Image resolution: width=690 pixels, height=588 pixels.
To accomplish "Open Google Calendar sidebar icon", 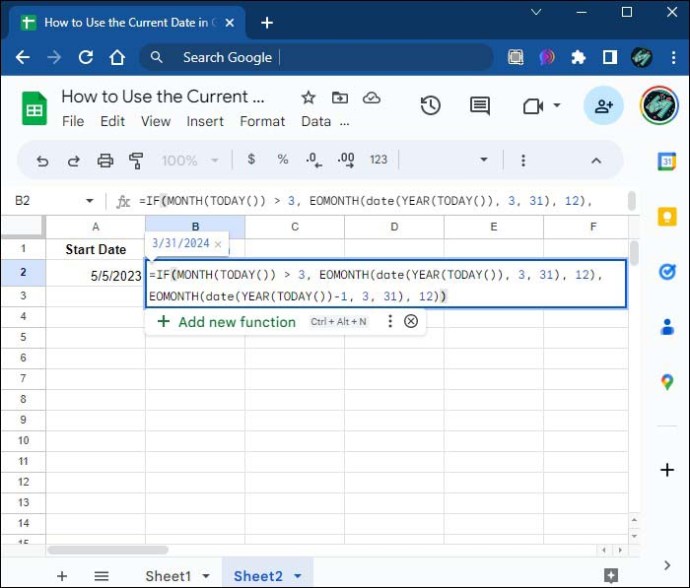I will (x=667, y=162).
